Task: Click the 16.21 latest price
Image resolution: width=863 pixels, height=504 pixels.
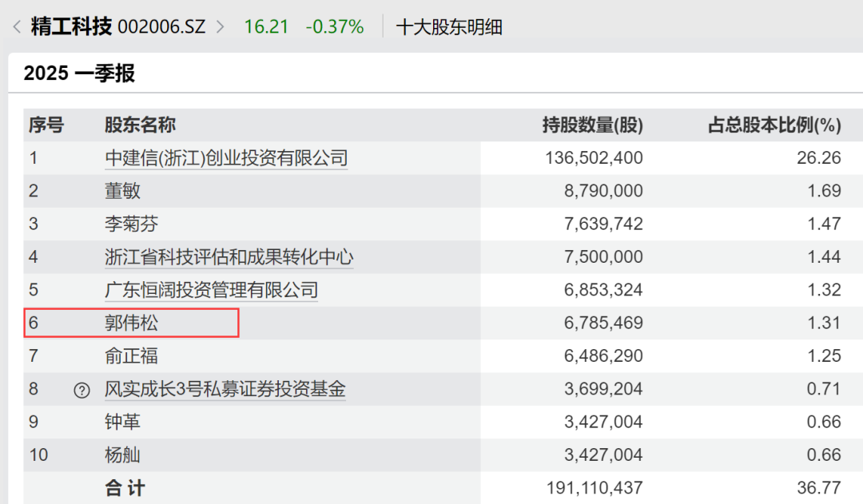Action: pos(266,26)
